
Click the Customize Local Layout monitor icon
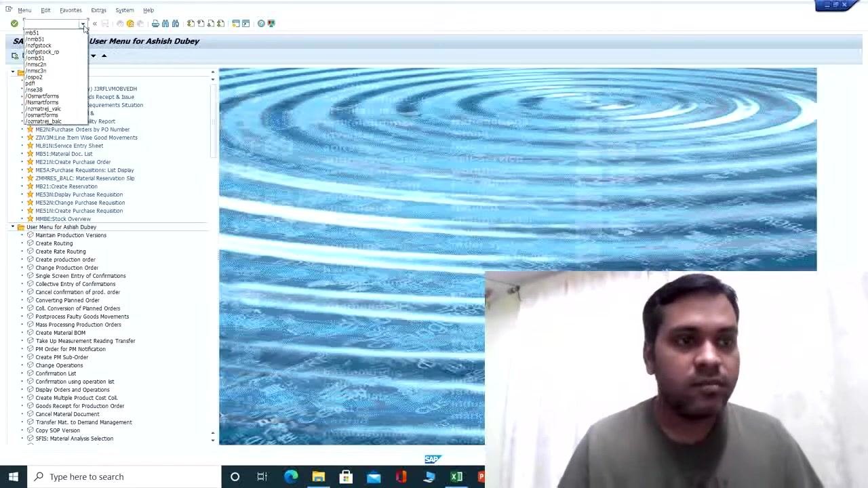coord(271,24)
